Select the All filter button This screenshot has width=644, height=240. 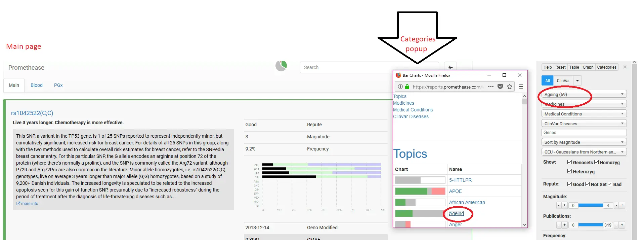point(548,80)
